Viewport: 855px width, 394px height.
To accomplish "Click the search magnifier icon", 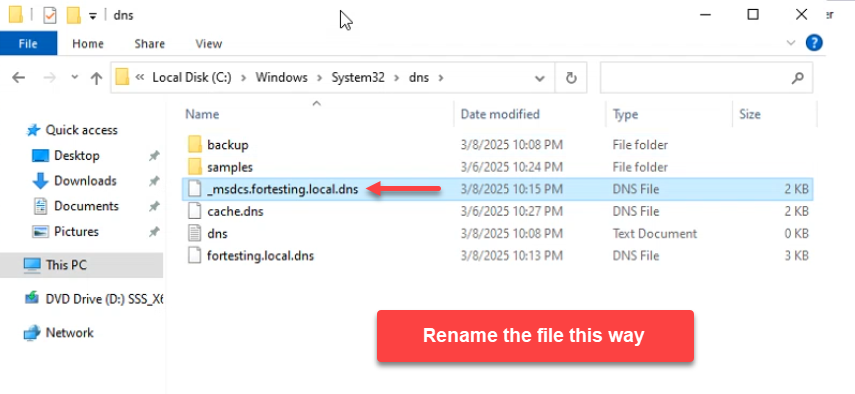I will coord(797,78).
